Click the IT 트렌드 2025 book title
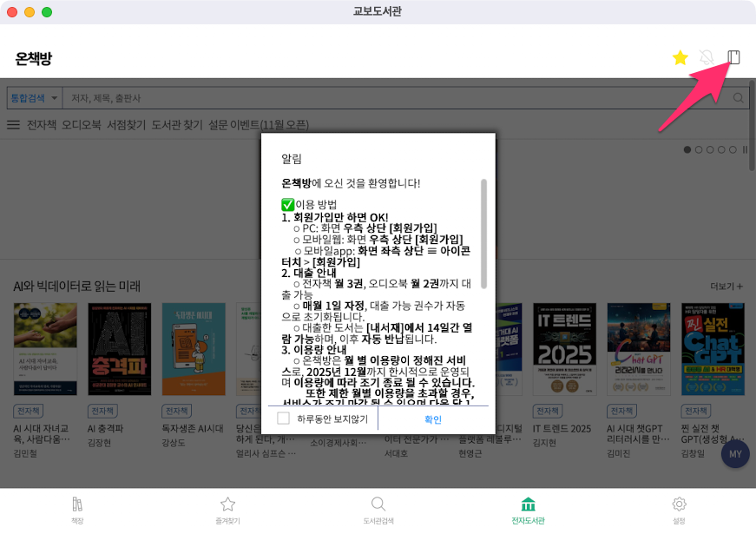Viewport: 756px width, 534px height. click(562, 428)
